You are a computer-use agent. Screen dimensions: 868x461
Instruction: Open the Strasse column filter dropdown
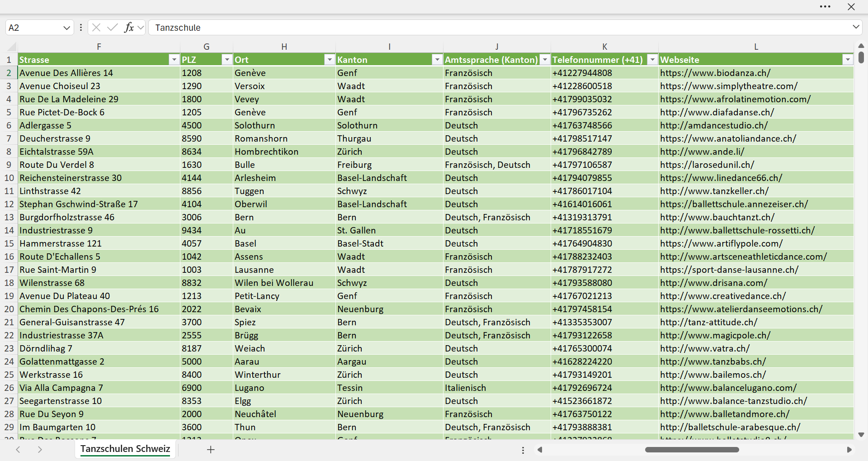174,60
